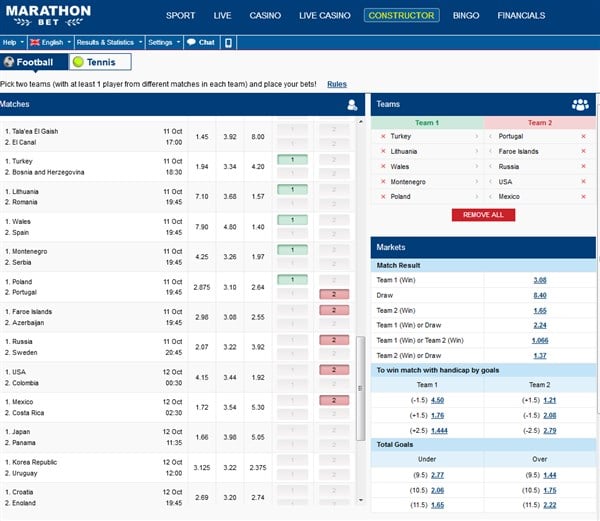Click the Chat speech bubble icon
The height and width of the screenshot is (521, 600).
tap(191, 42)
